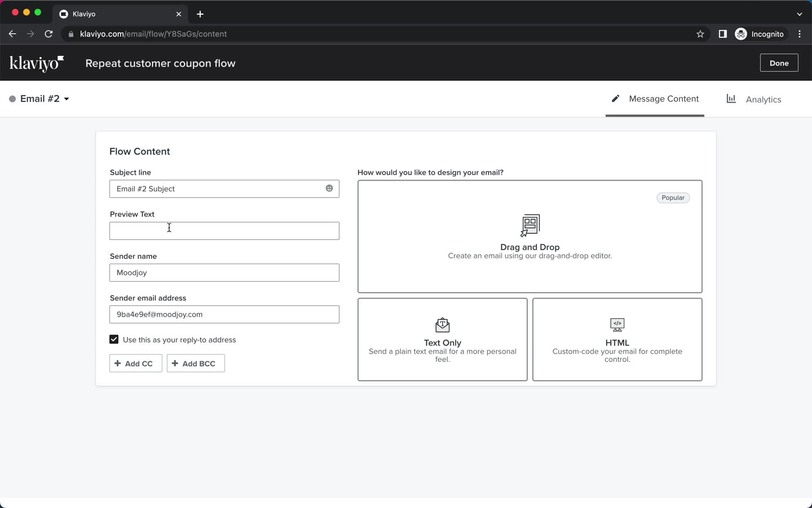Screen dimensions: 812x508
Task: Click the Sender name input field
Action: (x=225, y=273)
